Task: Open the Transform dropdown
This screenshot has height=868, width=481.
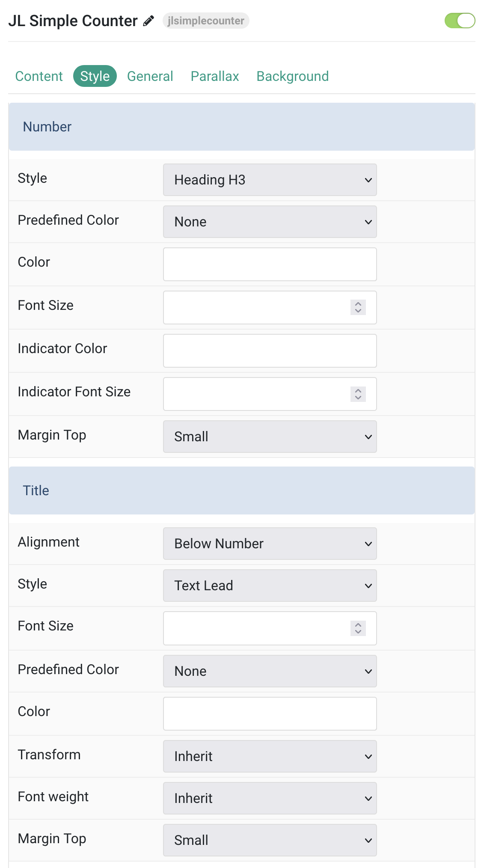Action: pyautogui.click(x=270, y=756)
